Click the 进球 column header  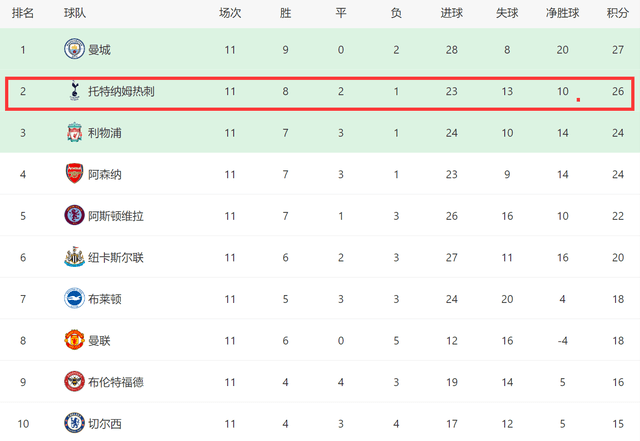point(451,13)
